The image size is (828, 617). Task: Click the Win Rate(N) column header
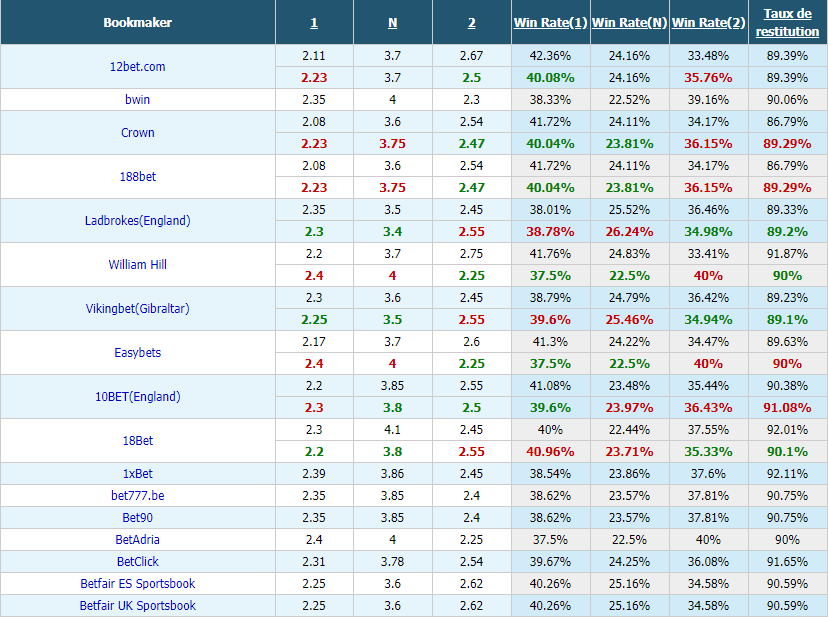point(629,23)
